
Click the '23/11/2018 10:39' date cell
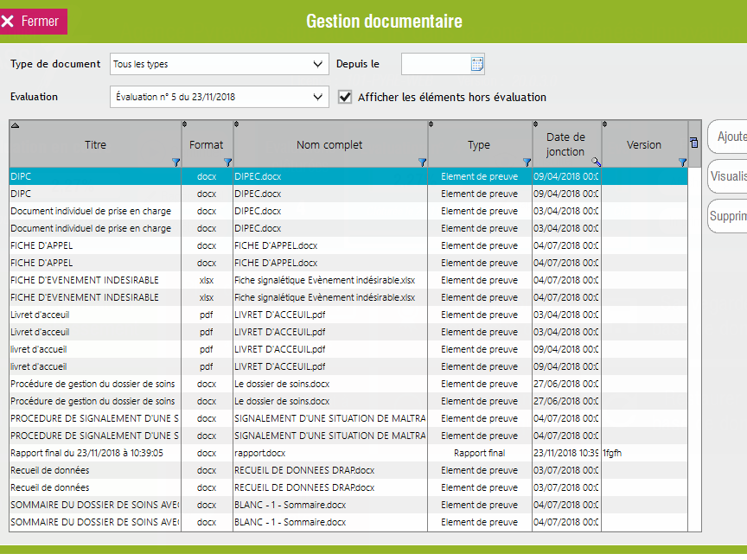(566, 453)
